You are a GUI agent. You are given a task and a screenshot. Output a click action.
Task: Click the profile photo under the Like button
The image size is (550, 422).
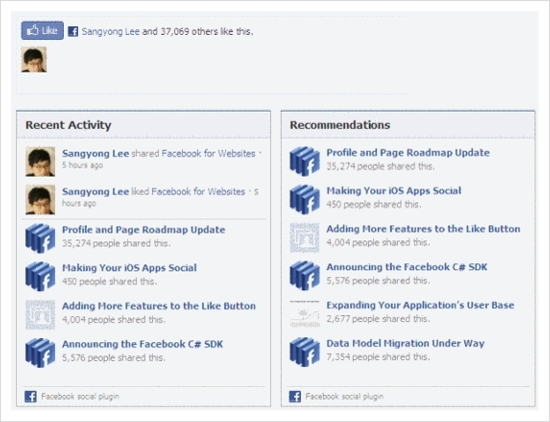pos(34,60)
